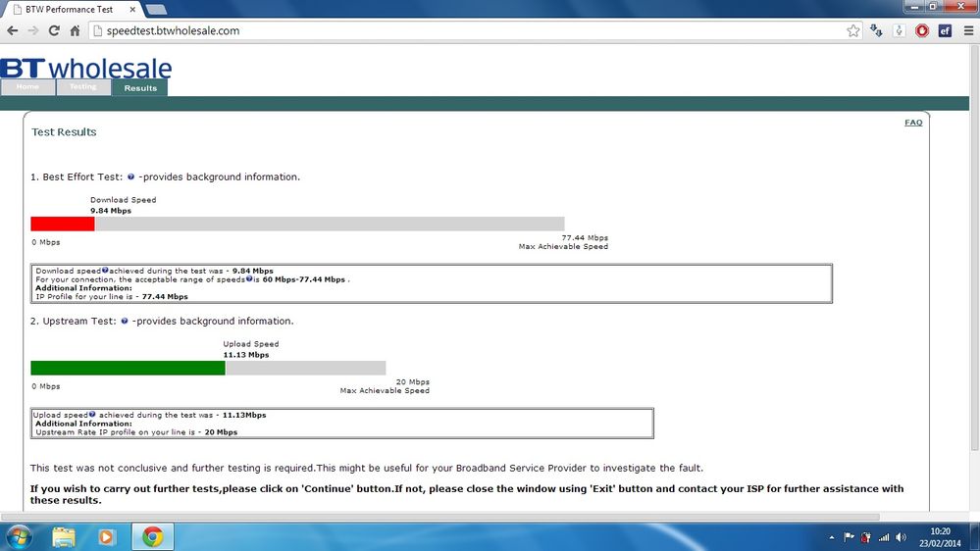Click the red download speed bar
This screenshot has width=980, height=551.
click(63, 224)
